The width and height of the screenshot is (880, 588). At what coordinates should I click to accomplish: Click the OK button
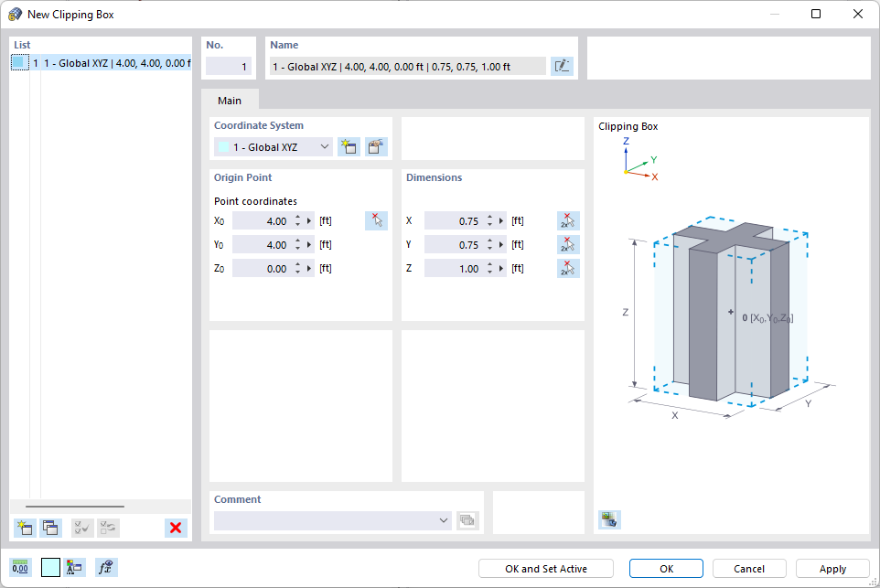pos(666,569)
